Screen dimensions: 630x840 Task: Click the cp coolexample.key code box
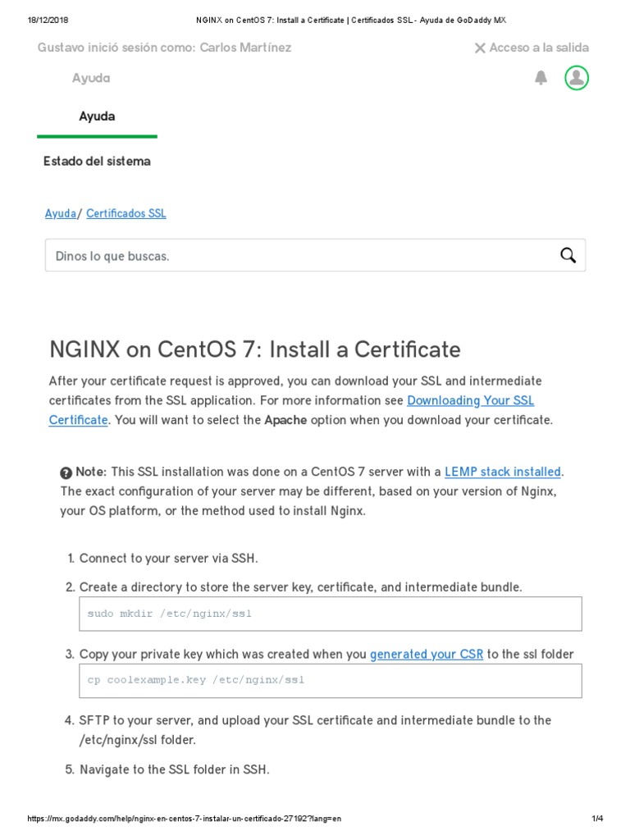(x=330, y=681)
